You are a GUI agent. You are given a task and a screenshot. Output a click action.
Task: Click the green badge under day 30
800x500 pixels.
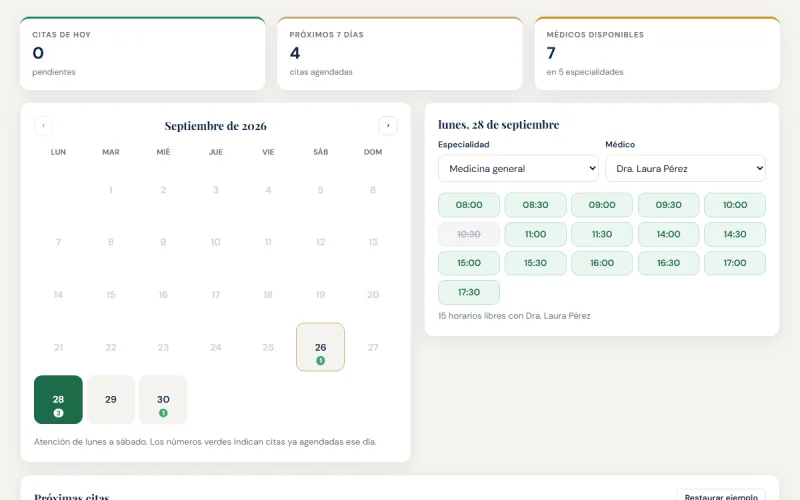pos(163,413)
